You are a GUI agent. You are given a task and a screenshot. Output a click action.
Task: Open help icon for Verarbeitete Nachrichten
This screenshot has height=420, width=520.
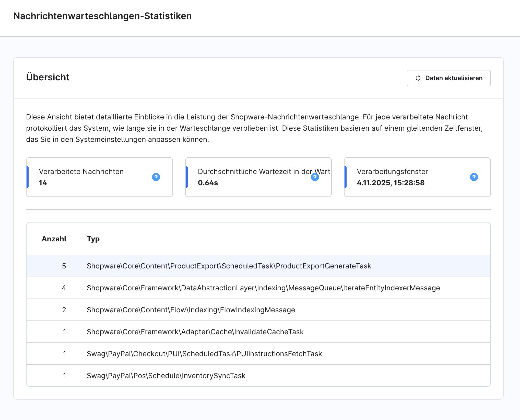[x=156, y=177]
